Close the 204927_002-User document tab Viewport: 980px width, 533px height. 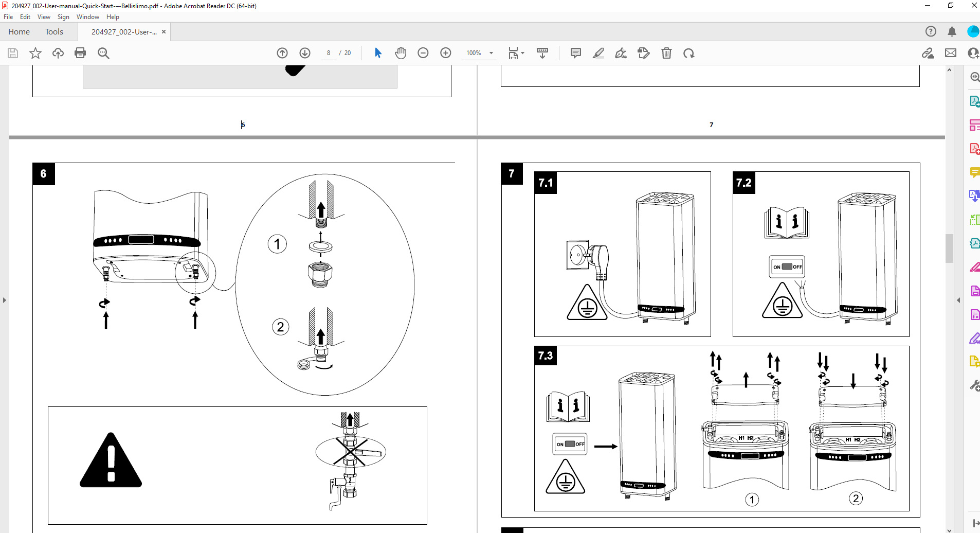point(164,32)
